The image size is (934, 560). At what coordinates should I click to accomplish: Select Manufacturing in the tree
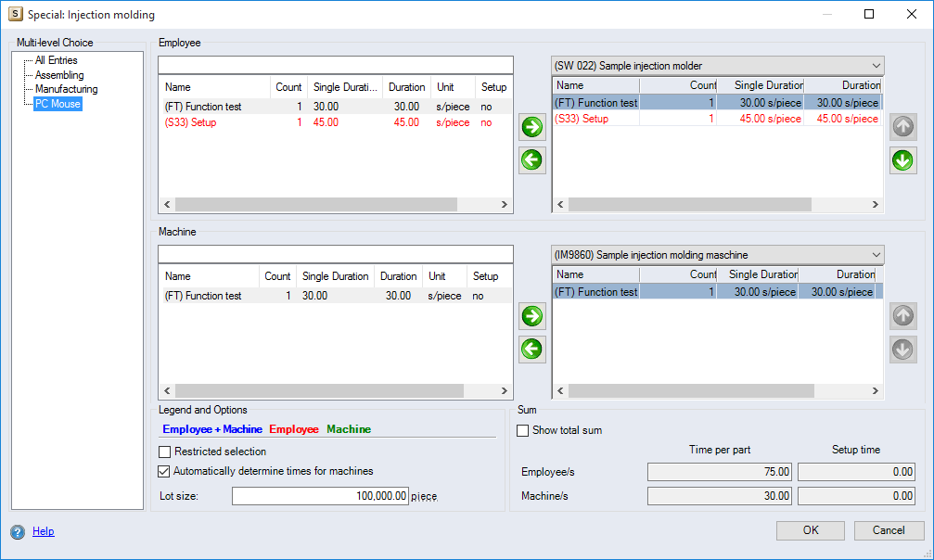(x=66, y=89)
